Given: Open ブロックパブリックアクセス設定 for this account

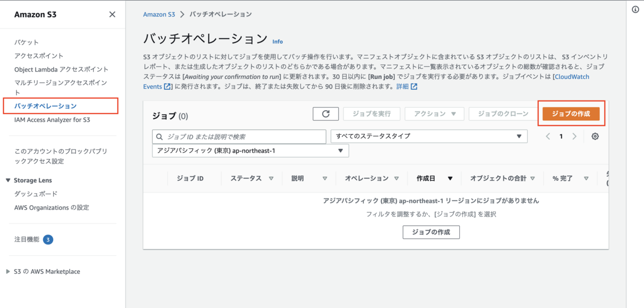Looking at the screenshot, I should (x=61, y=156).
